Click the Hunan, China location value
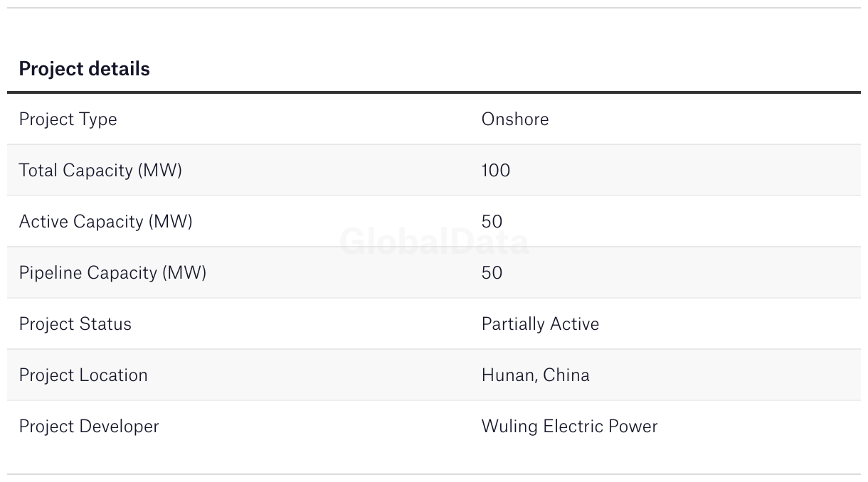Viewport: 868px width, 482px height. click(535, 375)
